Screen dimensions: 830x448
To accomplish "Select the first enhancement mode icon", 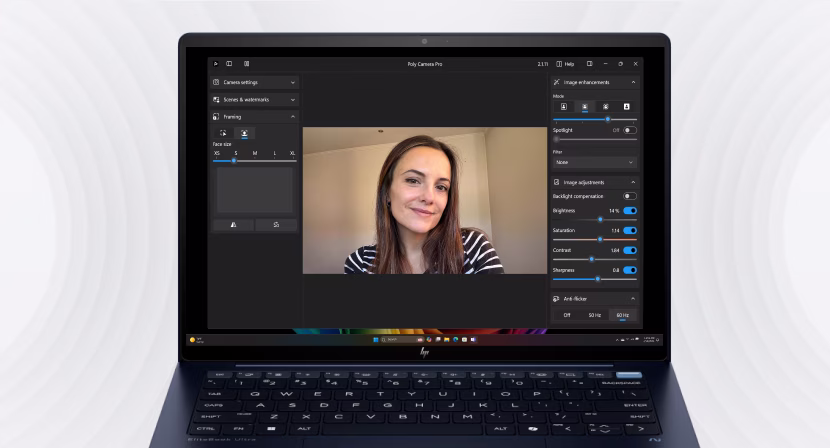I will [564, 106].
